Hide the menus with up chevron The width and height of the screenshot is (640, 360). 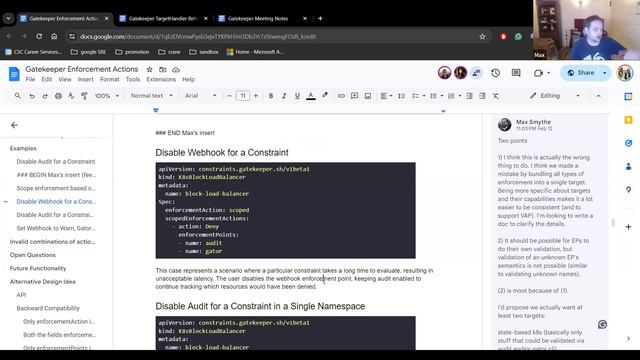pos(598,96)
